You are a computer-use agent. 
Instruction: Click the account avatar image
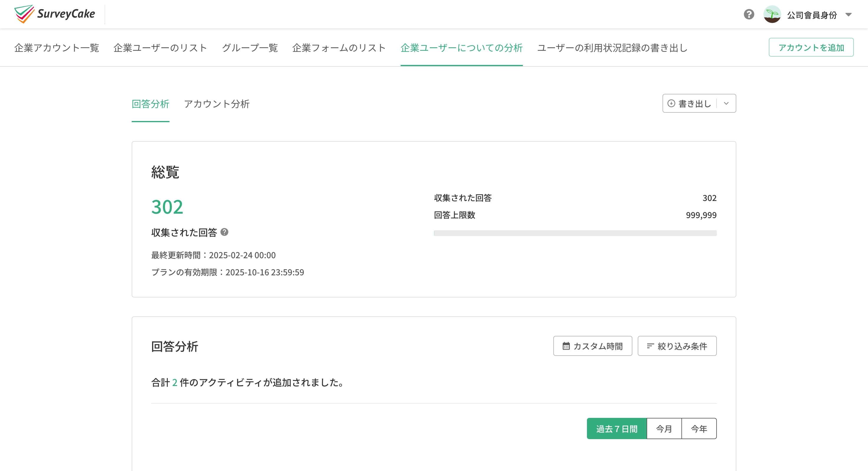pos(772,14)
